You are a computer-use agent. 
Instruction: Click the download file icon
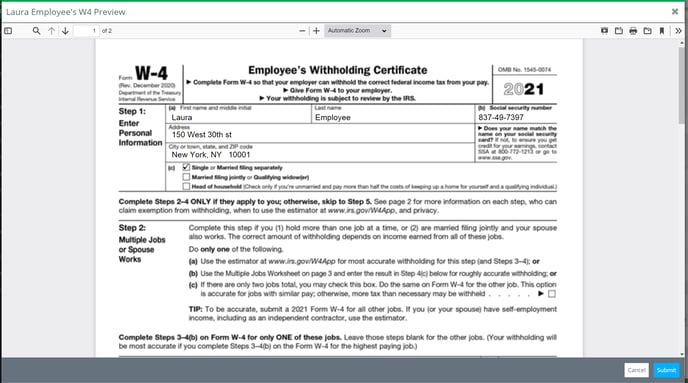(648, 31)
